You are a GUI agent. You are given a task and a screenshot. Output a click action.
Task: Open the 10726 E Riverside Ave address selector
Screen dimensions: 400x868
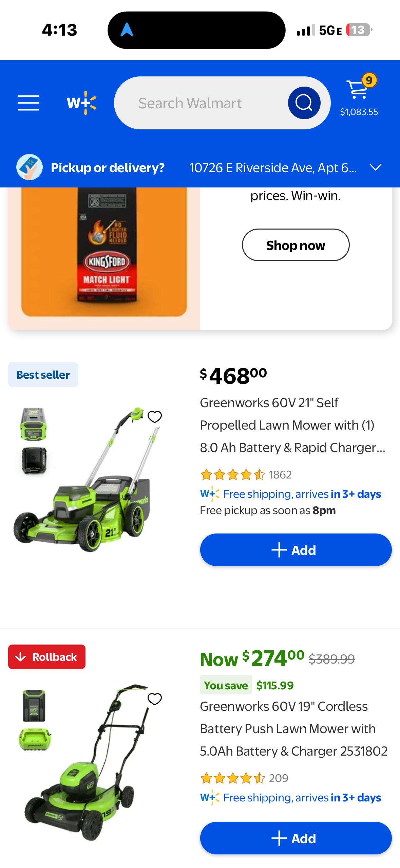(x=273, y=168)
